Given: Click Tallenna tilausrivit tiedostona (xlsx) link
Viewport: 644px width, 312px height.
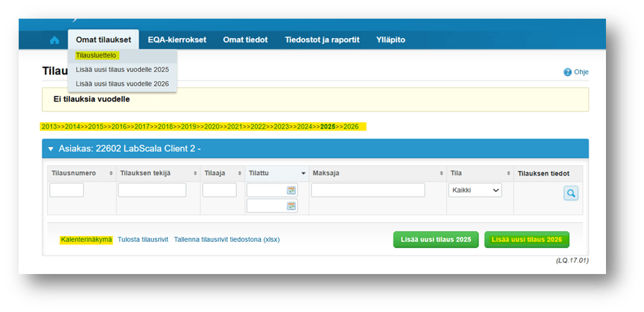Looking at the screenshot, I should click(227, 239).
